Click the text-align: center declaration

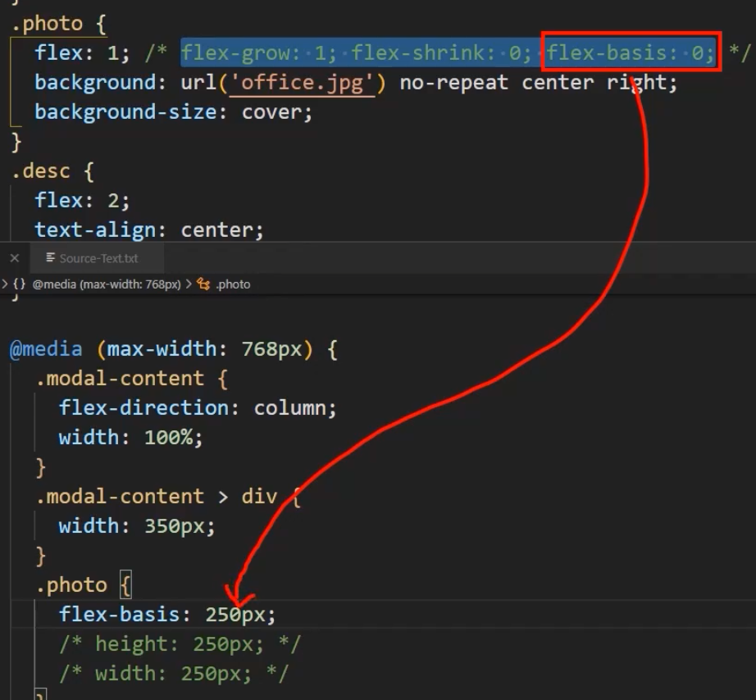pyautogui.click(x=148, y=230)
